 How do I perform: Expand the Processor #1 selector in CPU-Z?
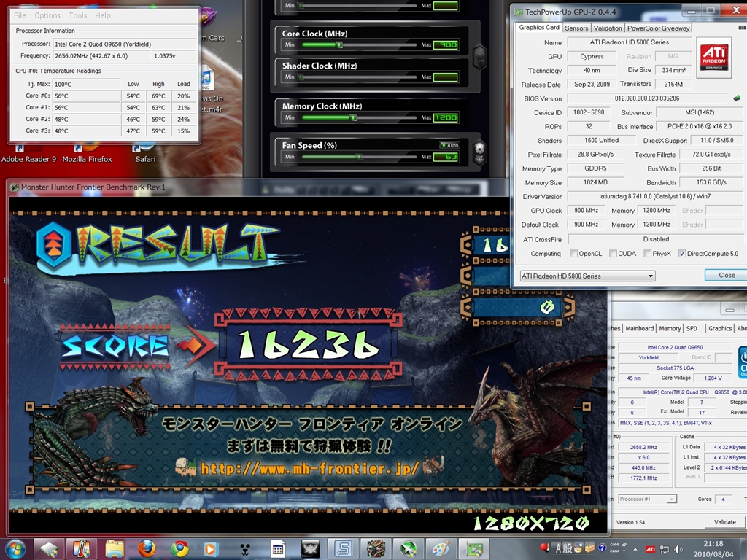(x=646, y=499)
